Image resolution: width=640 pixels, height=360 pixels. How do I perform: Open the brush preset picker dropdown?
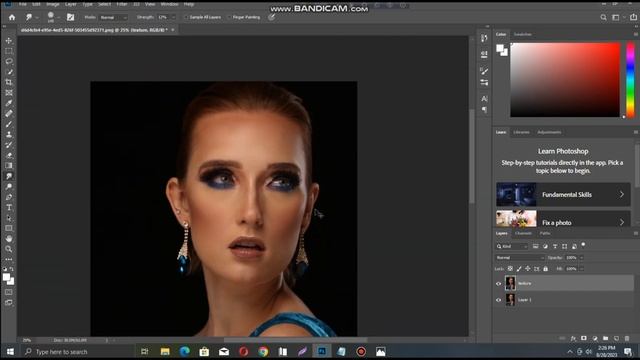(x=58, y=18)
